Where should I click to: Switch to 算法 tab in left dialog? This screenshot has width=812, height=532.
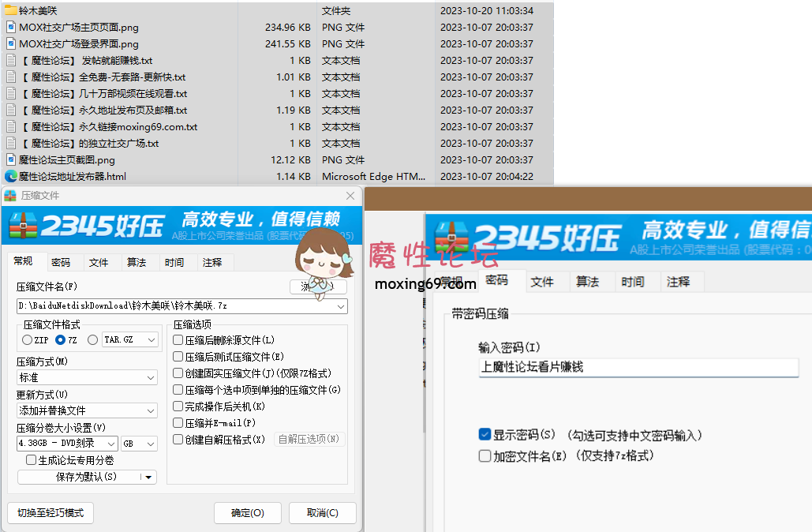(137, 263)
